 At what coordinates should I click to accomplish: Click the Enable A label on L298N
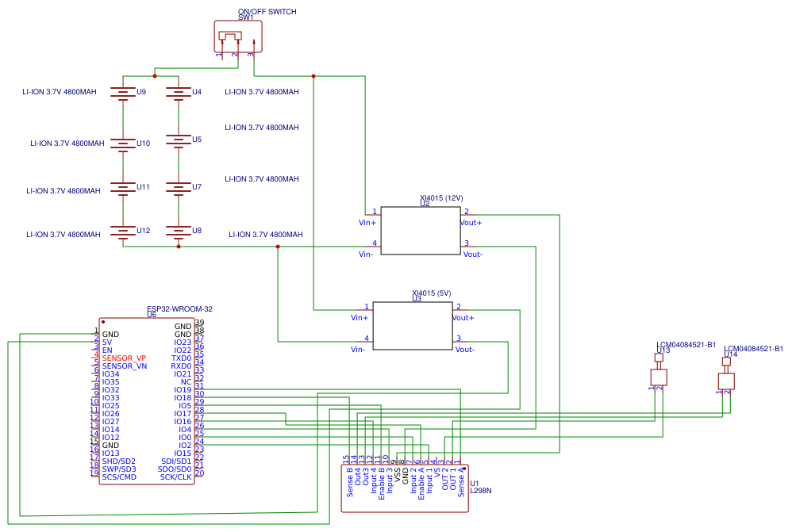point(421,484)
